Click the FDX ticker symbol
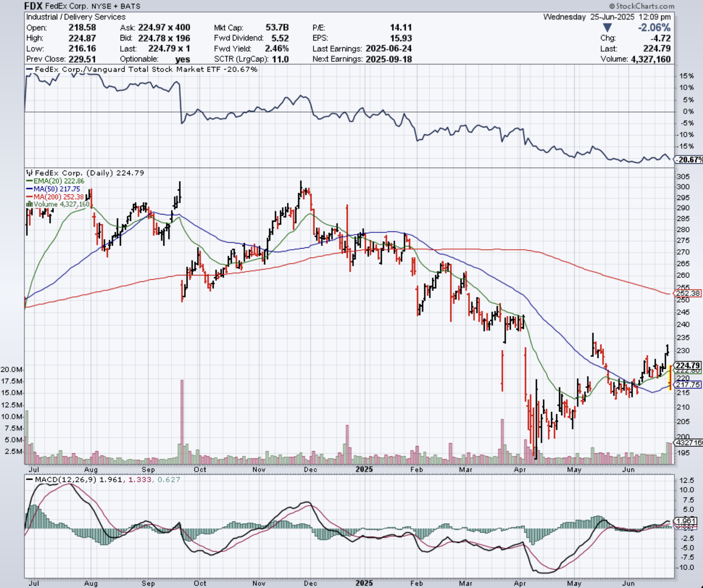The image size is (703, 588). [34, 6]
